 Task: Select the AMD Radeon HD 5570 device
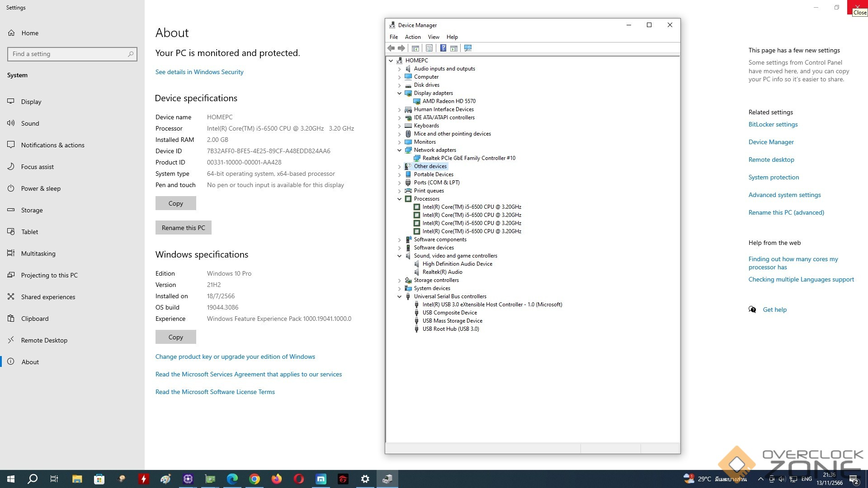[448, 101]
